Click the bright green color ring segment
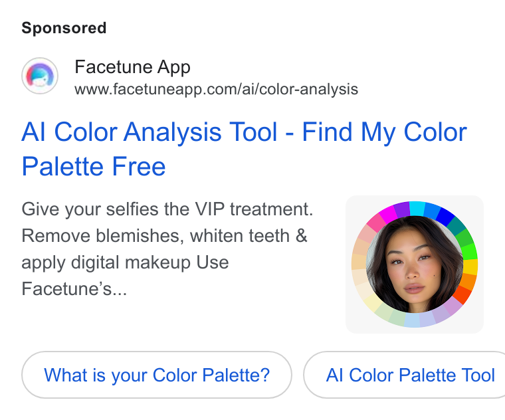 tap(470, 252)
